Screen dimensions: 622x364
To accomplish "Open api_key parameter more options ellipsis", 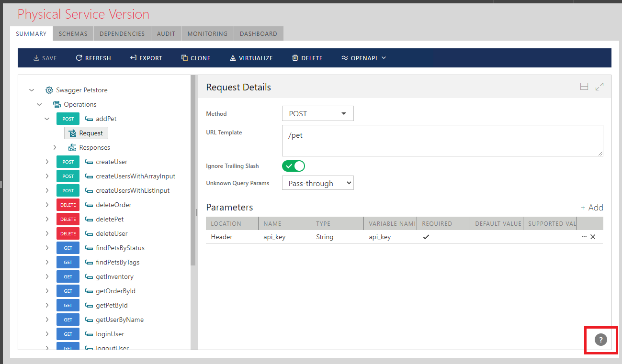I will click(x=584, y=237).
